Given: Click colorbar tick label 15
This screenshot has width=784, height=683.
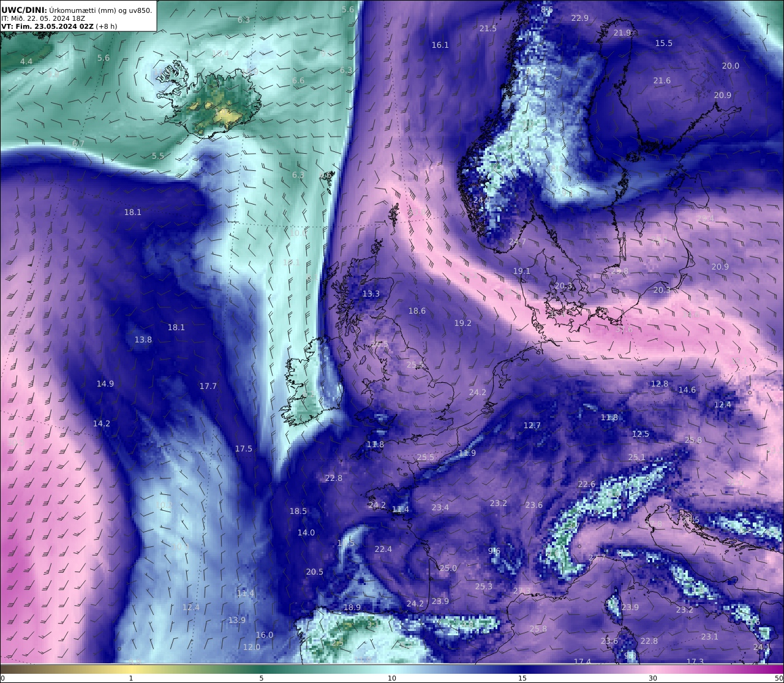Looking at the screenshot, I should coord(522,678).
